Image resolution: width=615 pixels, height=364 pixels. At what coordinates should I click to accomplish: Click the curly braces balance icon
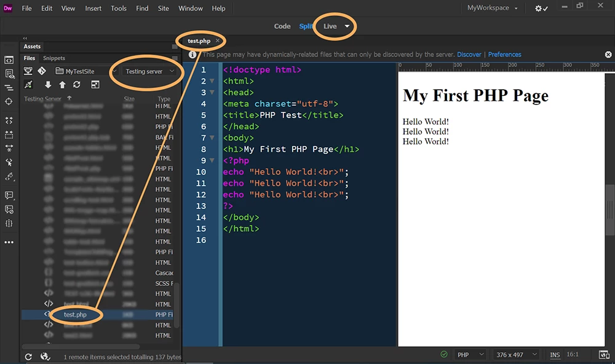point(9,224)
